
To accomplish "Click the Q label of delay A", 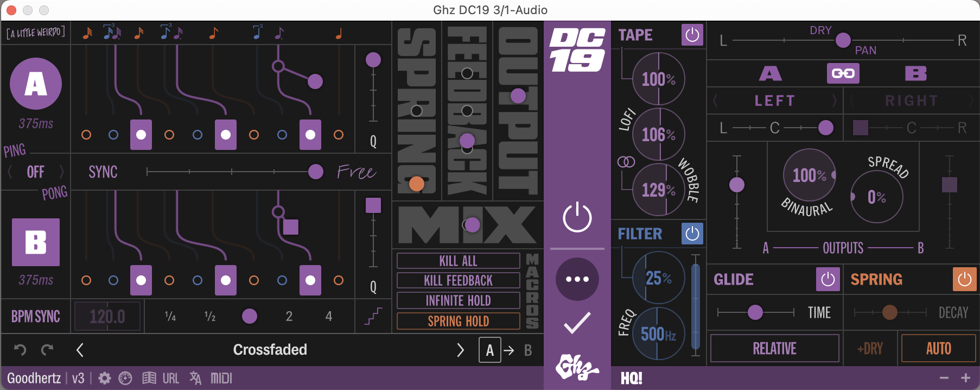I will click(373, 142).
